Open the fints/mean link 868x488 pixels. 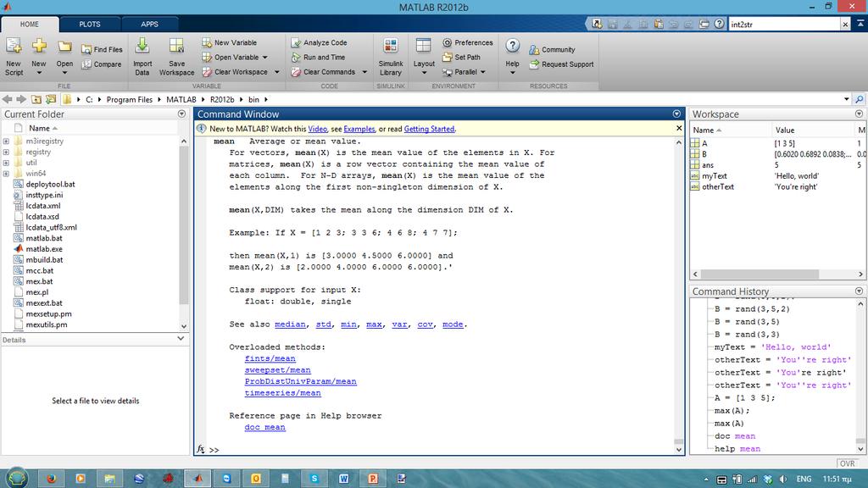click(270, 358)
